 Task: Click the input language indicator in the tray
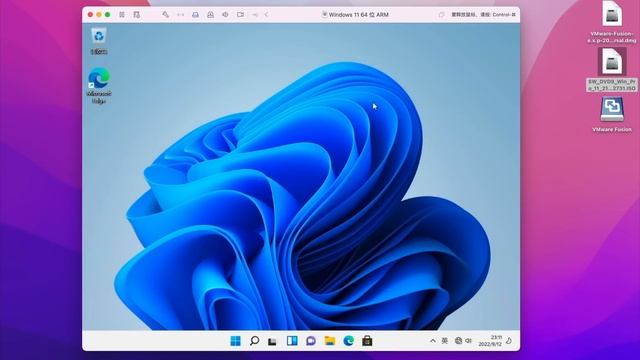pyautogui.click(x=444, y=341)
